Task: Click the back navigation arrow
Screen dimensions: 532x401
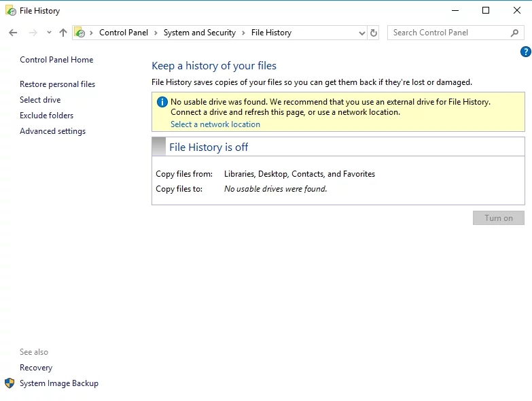Action: click(x=13, y=33)
